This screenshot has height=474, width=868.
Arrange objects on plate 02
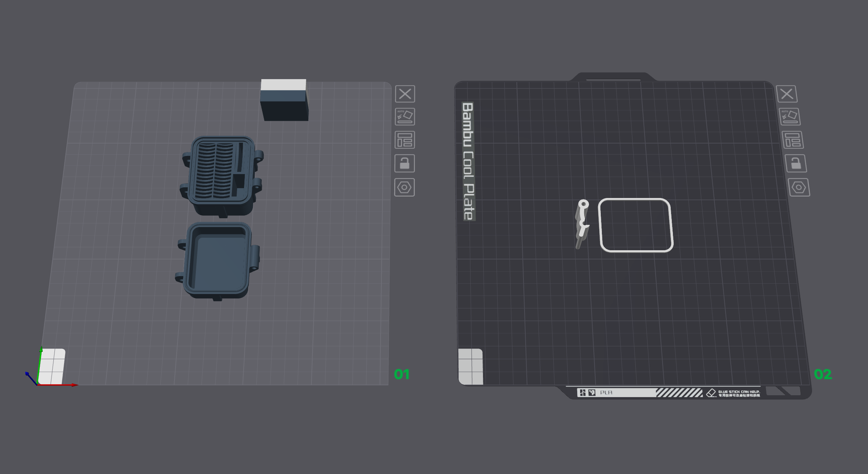tap(793, 140)
